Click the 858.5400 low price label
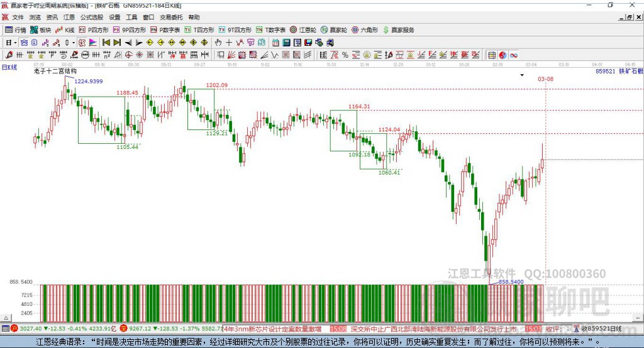The height and width of the screenshot is (348, 644). click(511, 282)
